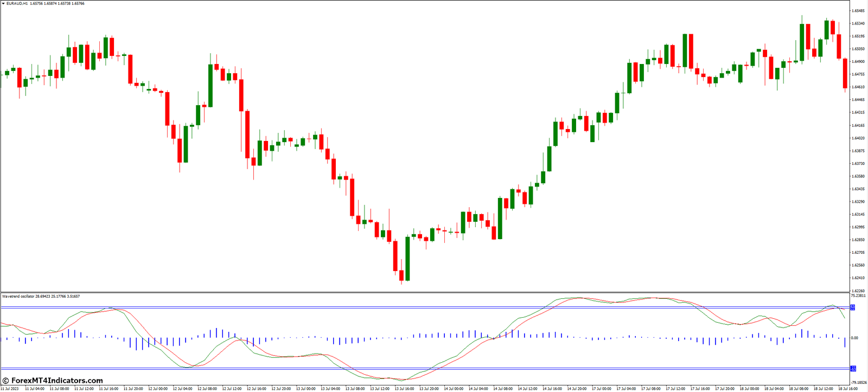The image size is (868, 392).
Task: Click the 0.00 oscillator zero level label
Action: point(855,338)
